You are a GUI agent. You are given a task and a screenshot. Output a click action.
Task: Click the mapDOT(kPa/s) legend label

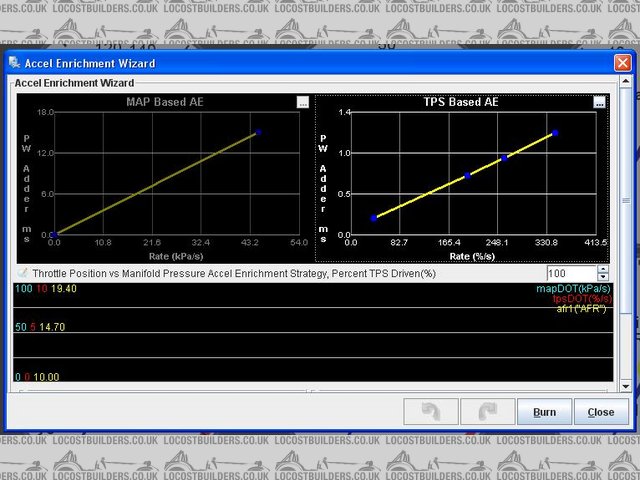click(x=571, y=288)
